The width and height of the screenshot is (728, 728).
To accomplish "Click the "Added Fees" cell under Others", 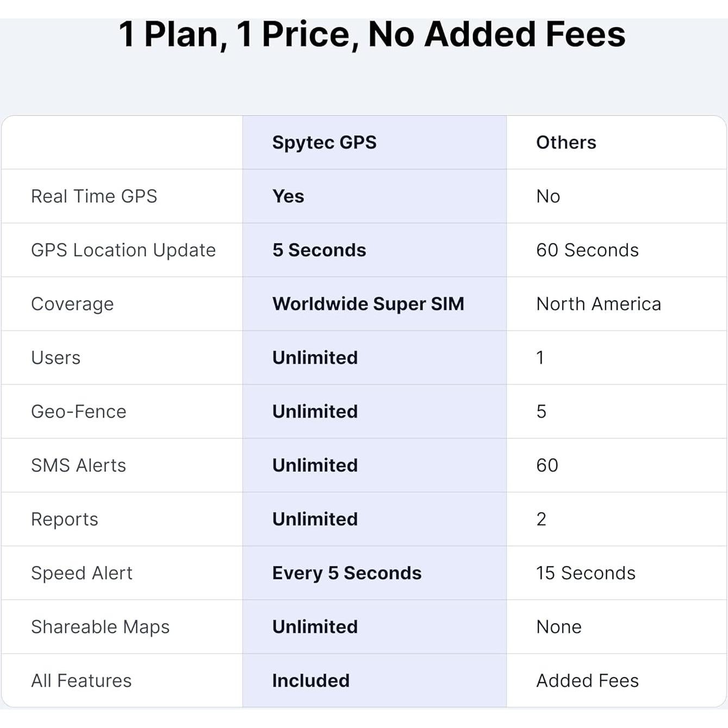I will (587, 681).
